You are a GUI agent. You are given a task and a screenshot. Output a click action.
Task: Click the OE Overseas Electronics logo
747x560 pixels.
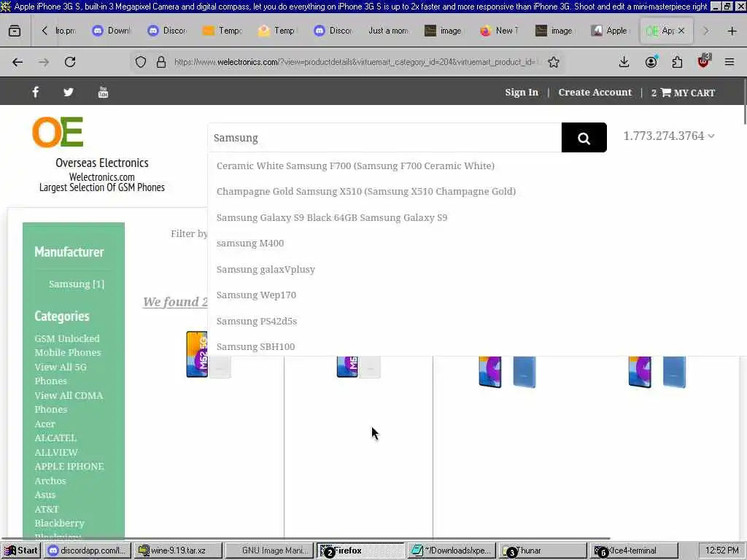[x=58, y=132]
